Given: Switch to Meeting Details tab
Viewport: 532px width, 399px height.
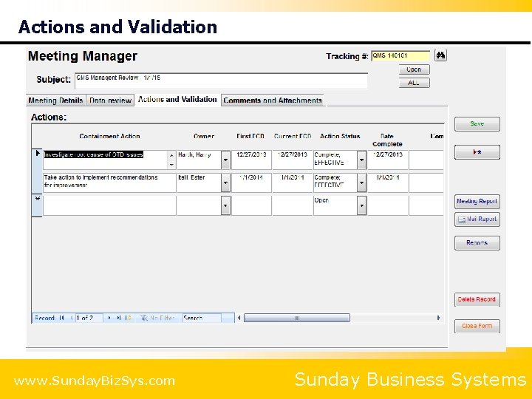Looking at the screenshot, I should (55, 100).
